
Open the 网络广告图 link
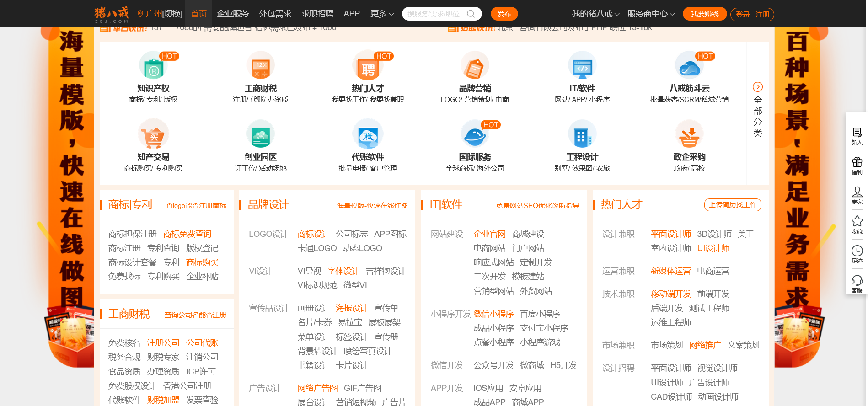click(x=317, y=388)
